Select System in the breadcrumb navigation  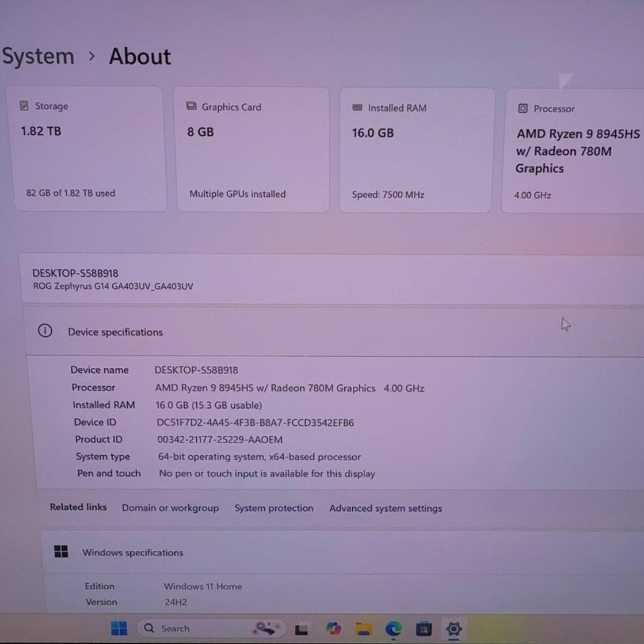point(37,56)
